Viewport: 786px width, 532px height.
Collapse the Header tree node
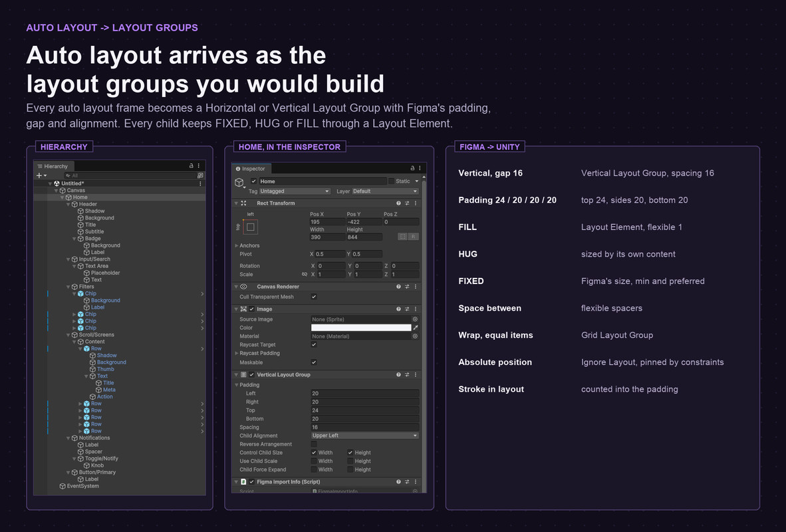(68, 204)
